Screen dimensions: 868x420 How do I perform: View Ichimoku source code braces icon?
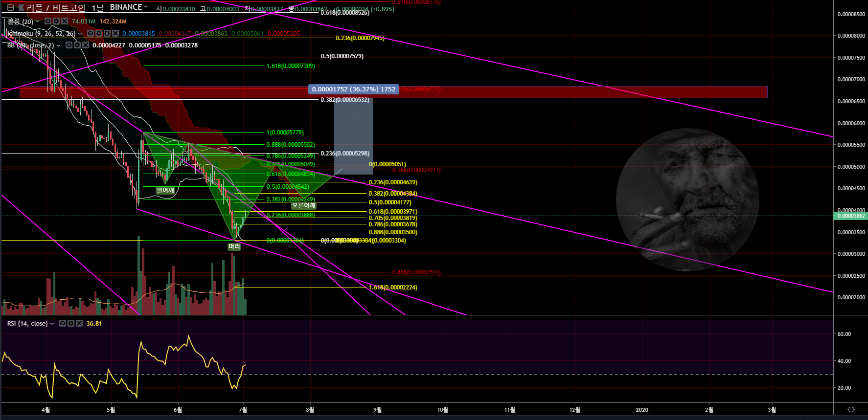(x=107, y=33)
